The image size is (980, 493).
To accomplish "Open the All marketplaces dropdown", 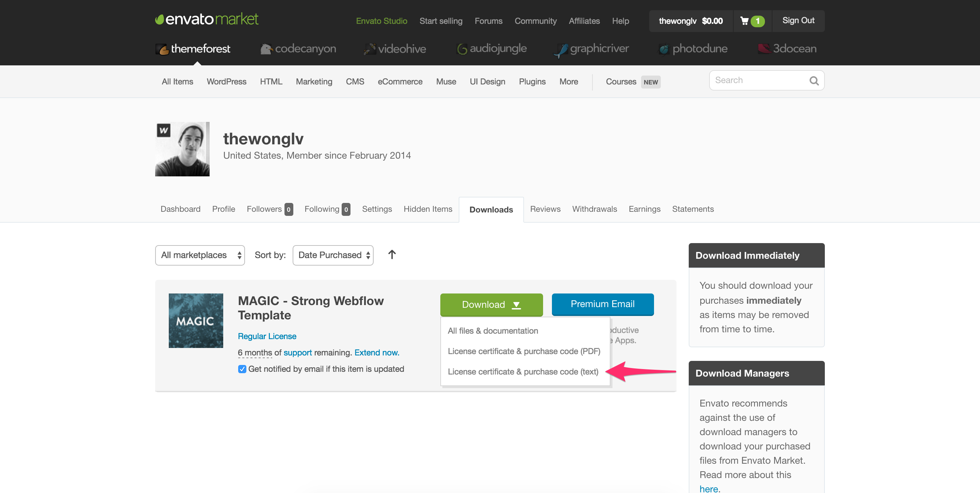I will click(x=200, y=255).
